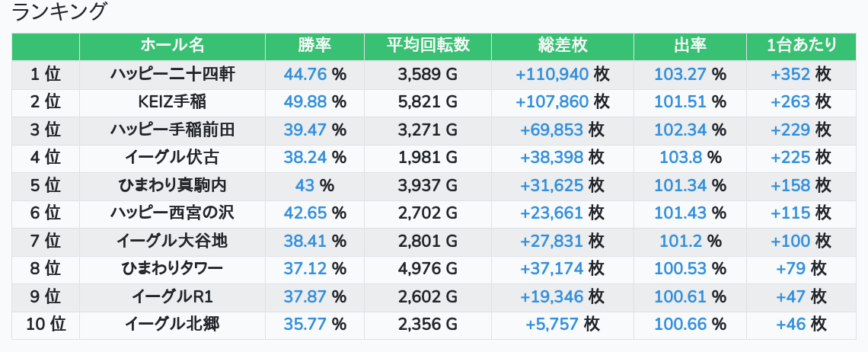Click the +107,860 total difference value

pos(552,102)
